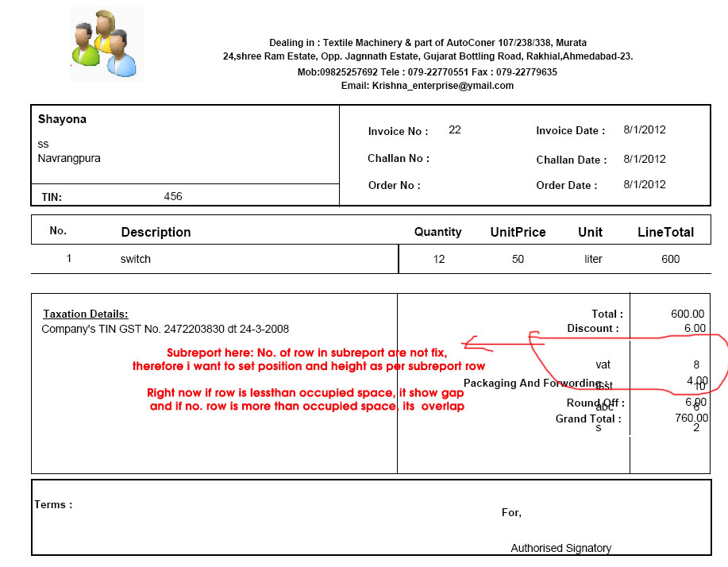Click the 'Invoice No :' label
The width and height of the screenshot is (728, 567).
(x=398, y=131)
